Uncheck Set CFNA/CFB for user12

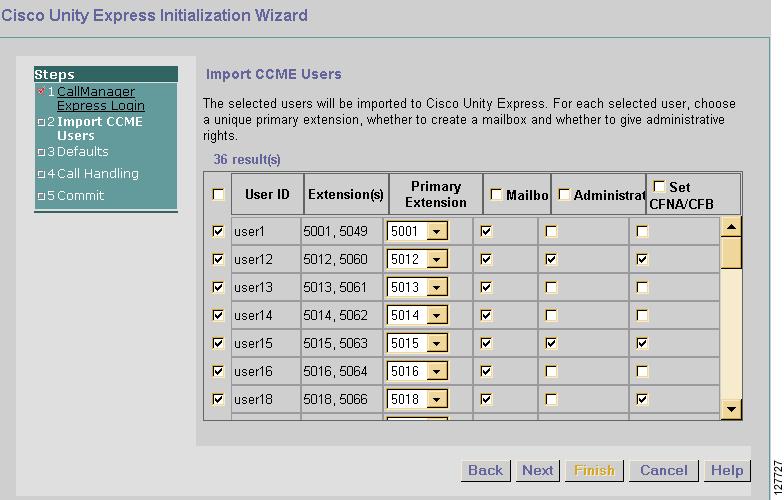pos(642,259)
